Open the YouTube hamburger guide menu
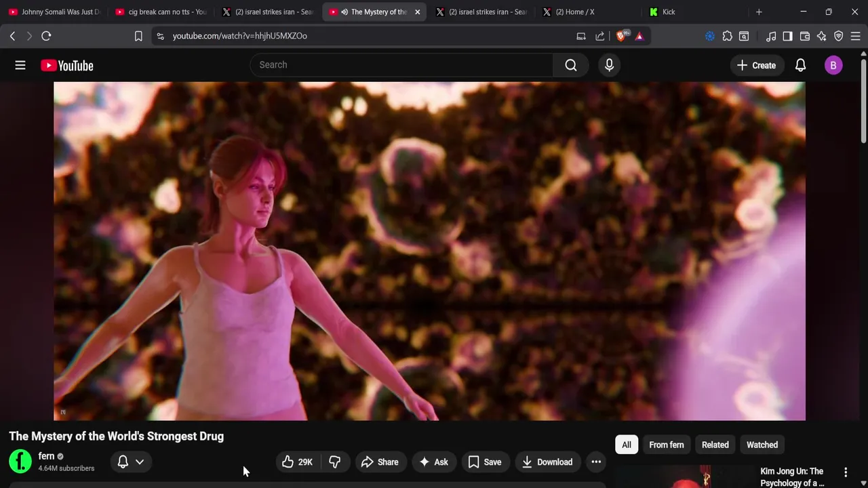The image size is (868, 488). tap(20, 65)
